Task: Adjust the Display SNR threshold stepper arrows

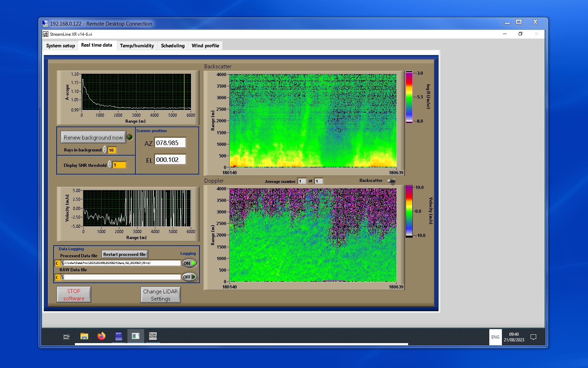Action: 110,165
